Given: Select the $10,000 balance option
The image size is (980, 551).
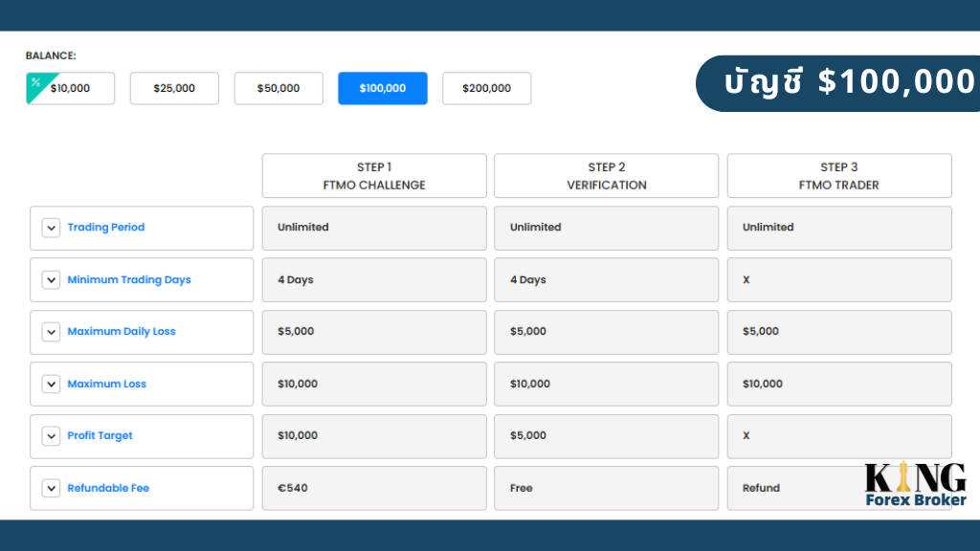Looking at the screenshot, I should 70,88.
